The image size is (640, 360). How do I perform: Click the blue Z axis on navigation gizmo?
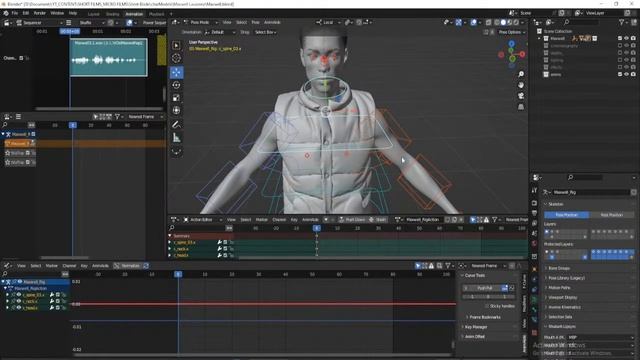pos(512,43)
